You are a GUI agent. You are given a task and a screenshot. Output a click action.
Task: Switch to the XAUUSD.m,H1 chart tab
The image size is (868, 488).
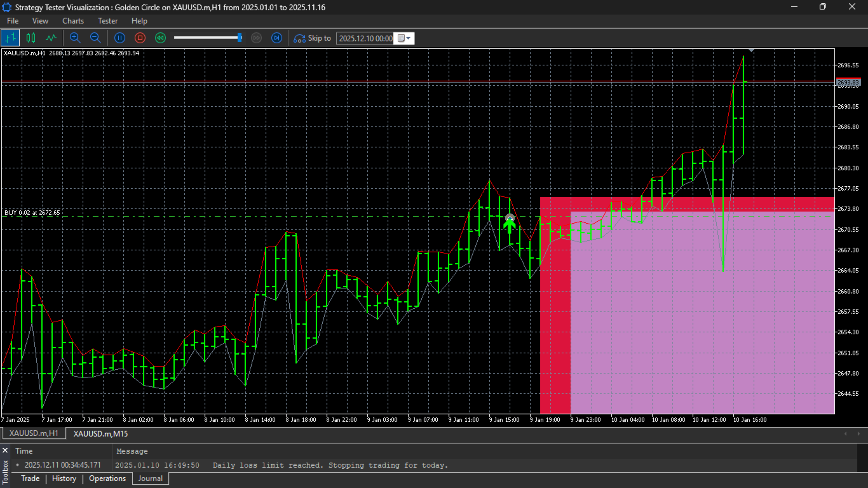34,433
